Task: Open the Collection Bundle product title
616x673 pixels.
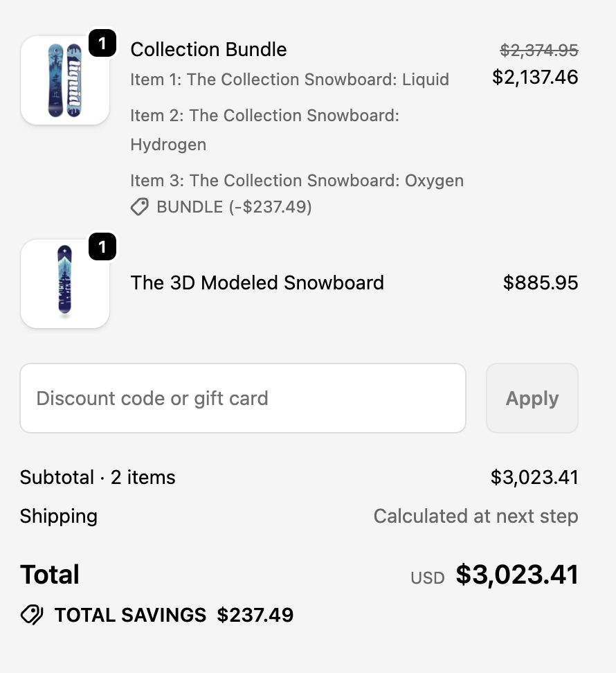Action: tap(208, 49)
